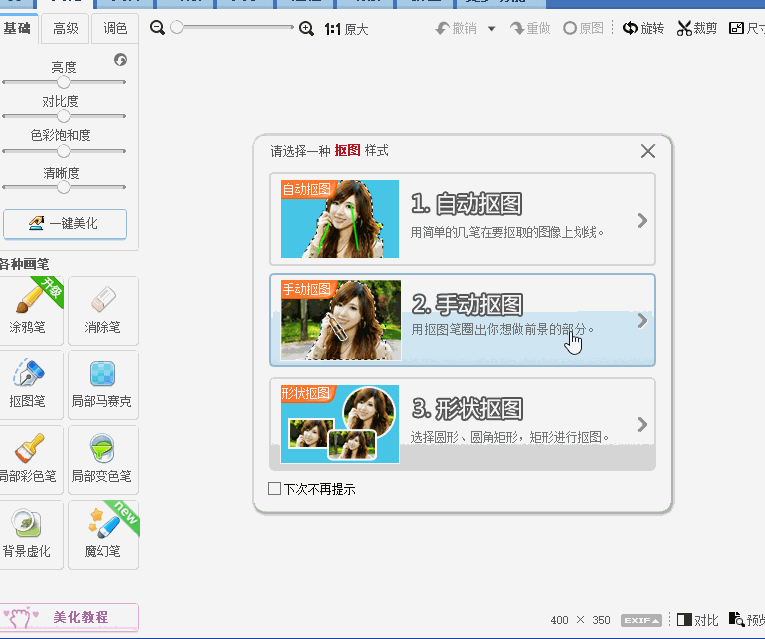Select the 涂鸦笔 doodle brush tool
Screen dimensions: 765x639
[34, 310]
